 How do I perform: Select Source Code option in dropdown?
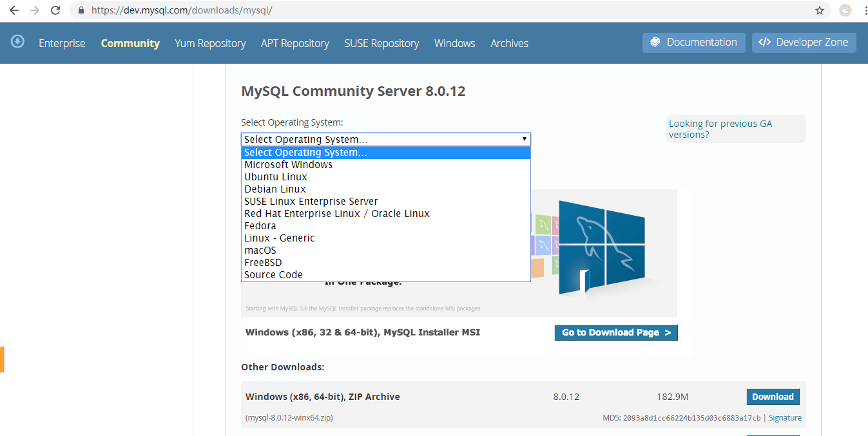point(273,275)
